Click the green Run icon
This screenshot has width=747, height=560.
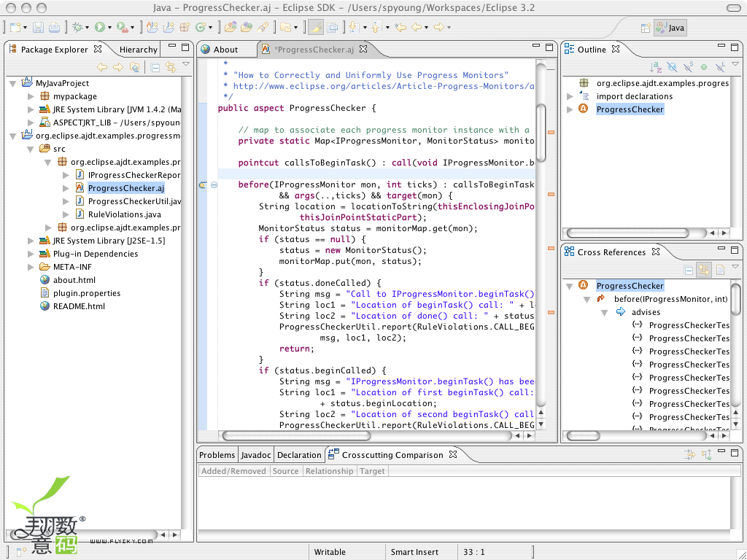(x=99, y=28)
